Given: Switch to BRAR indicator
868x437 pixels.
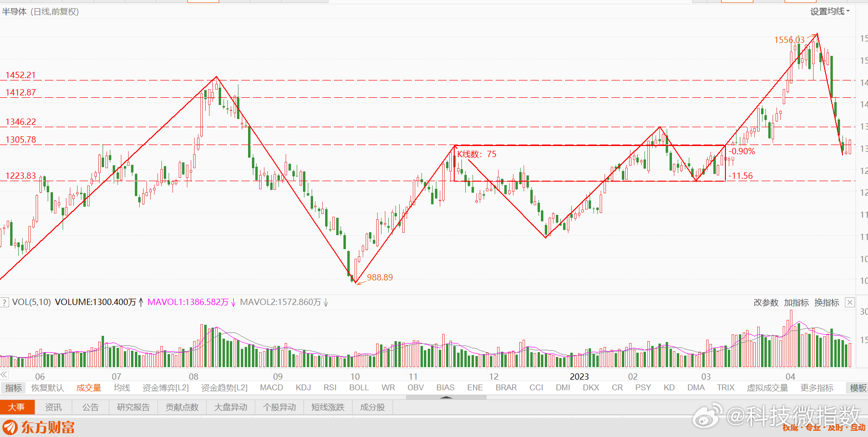Looking at the screenshot, I should 506,388.
